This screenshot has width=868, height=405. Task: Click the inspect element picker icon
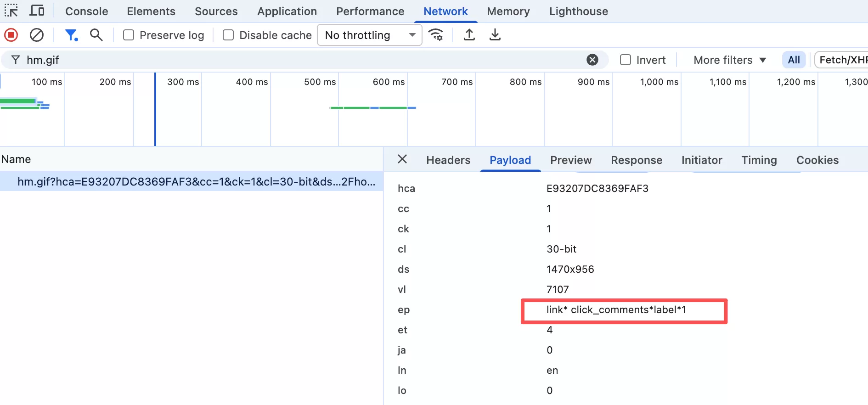pyautogui.click(x=11, y=11)
